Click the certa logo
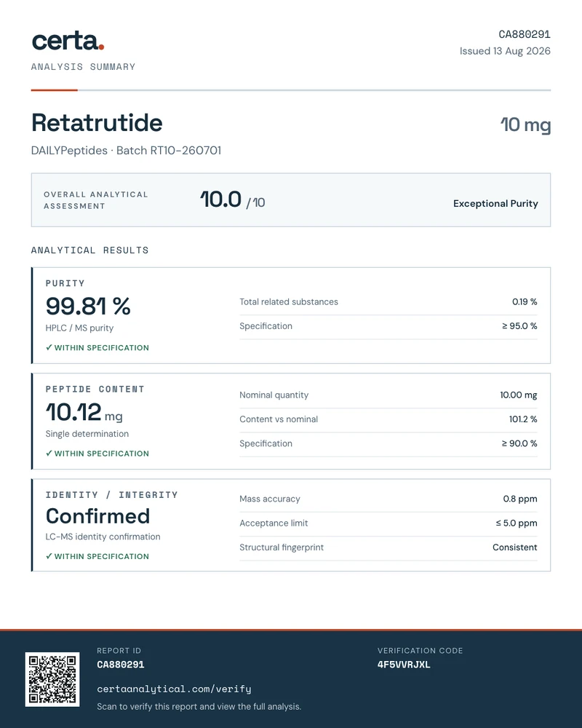 click(68, 41)
